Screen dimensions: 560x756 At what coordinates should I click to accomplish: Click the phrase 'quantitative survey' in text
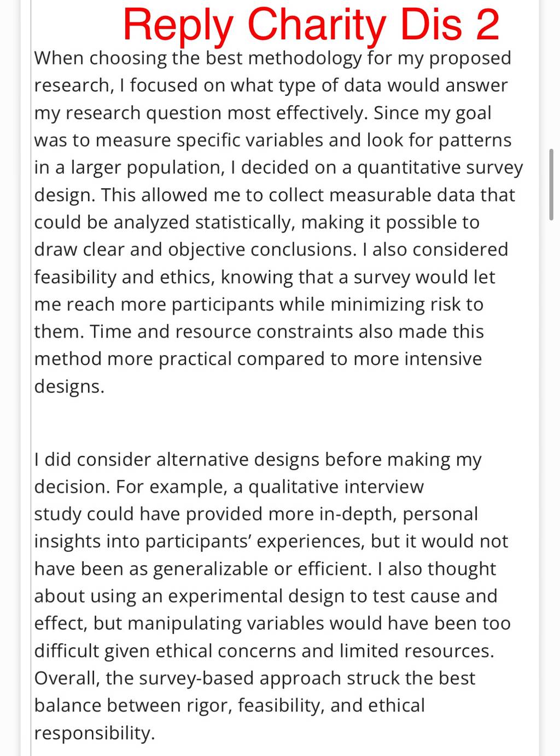[x=440, y=168]
